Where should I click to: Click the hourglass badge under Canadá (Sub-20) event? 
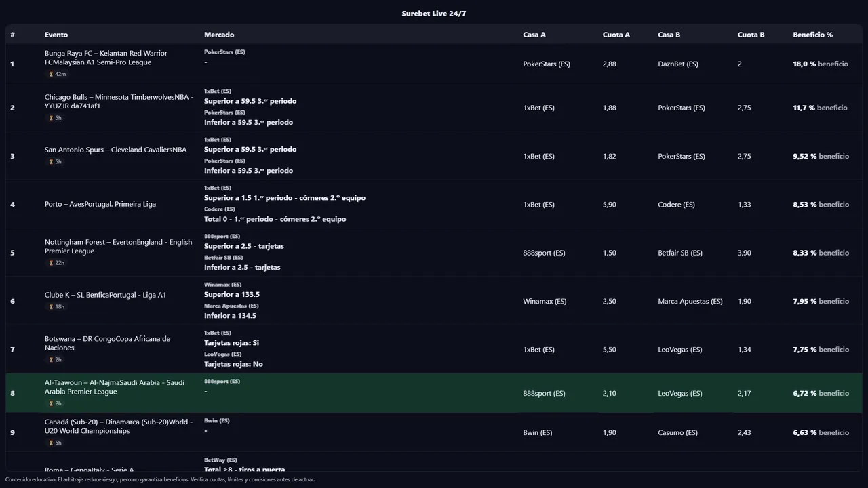pos(56,443)
